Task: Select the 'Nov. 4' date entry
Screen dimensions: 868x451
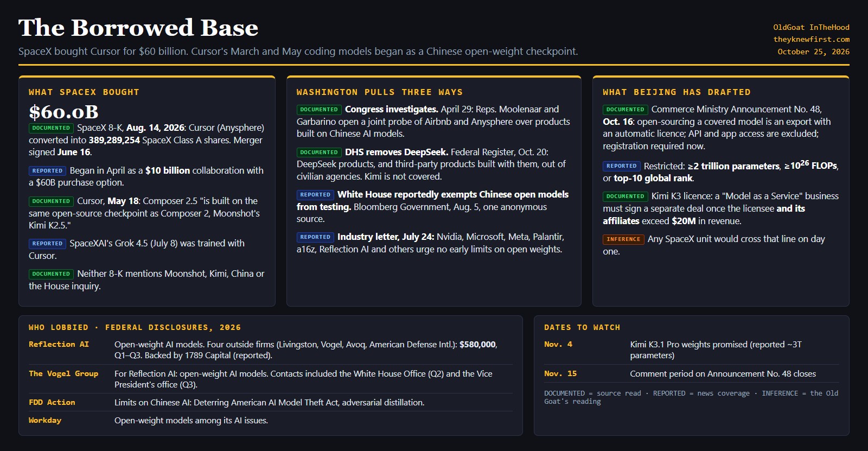Action: [558, 344]
